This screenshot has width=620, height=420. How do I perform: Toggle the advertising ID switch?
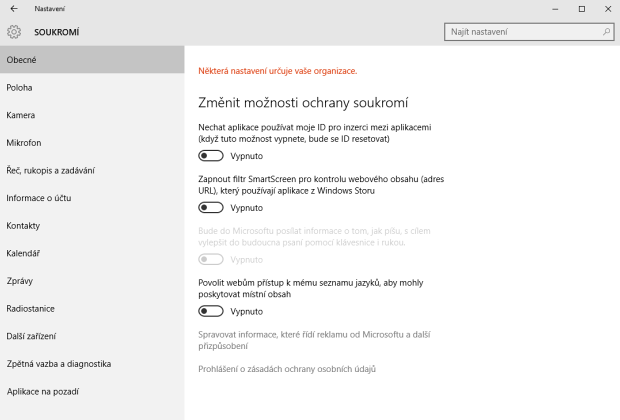(x=210, y=156)
